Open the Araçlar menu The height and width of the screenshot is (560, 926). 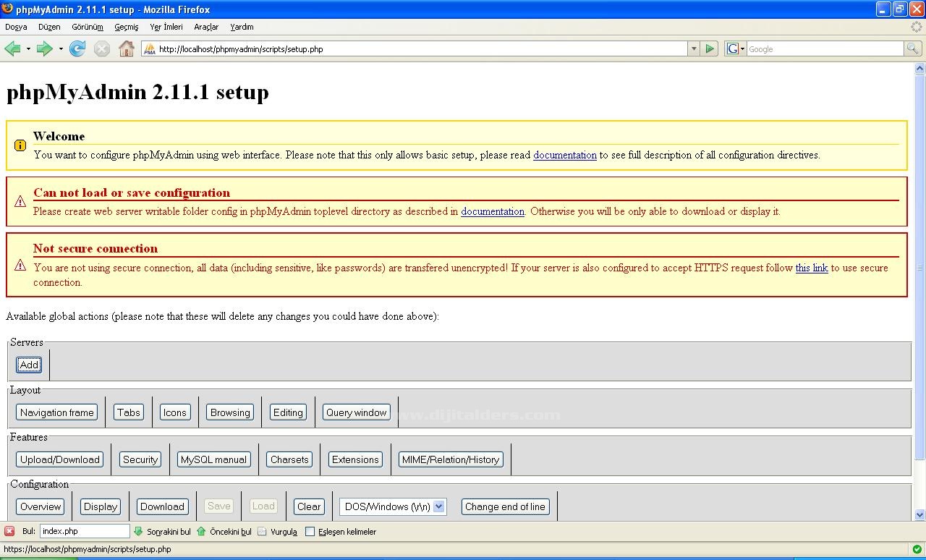coord(206,27)
